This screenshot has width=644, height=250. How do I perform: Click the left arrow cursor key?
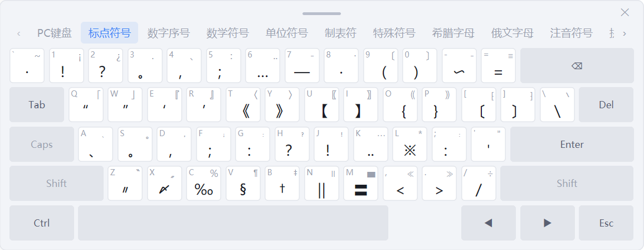coord(489,223)
